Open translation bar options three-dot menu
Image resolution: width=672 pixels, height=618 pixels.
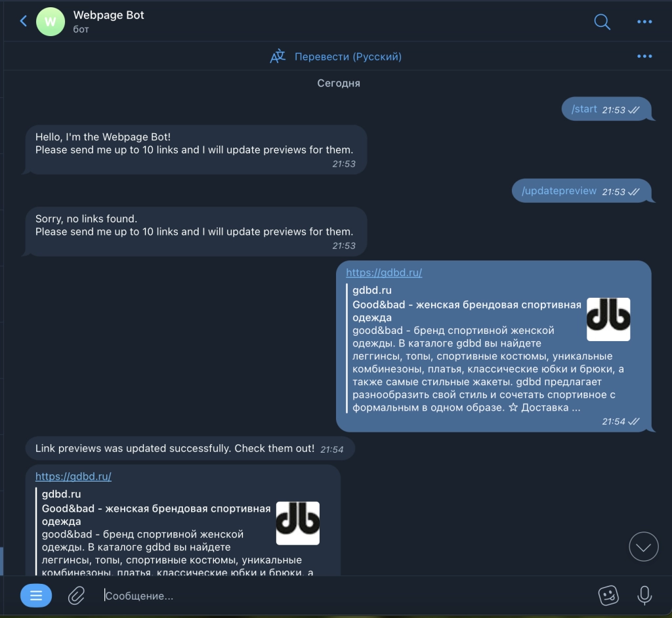pos(644,56)
